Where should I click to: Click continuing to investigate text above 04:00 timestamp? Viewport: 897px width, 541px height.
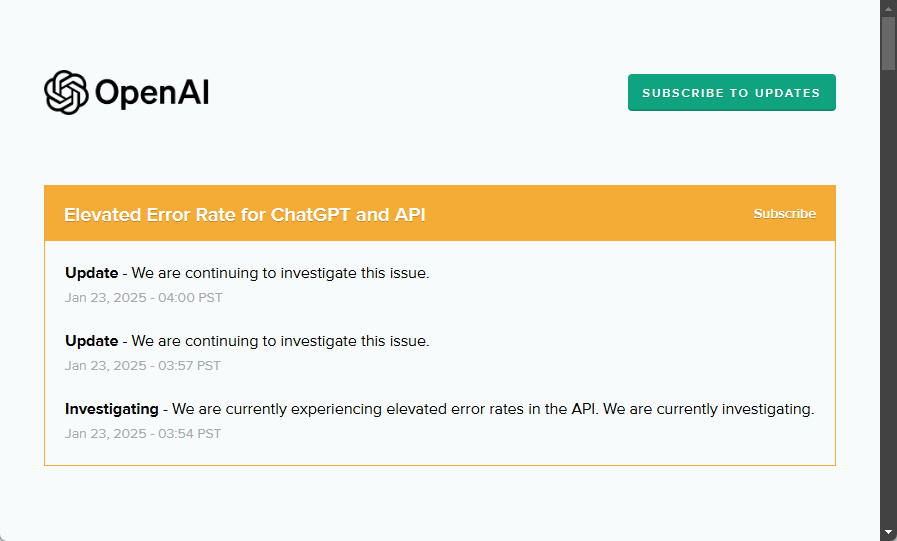(x=280, y=273)
